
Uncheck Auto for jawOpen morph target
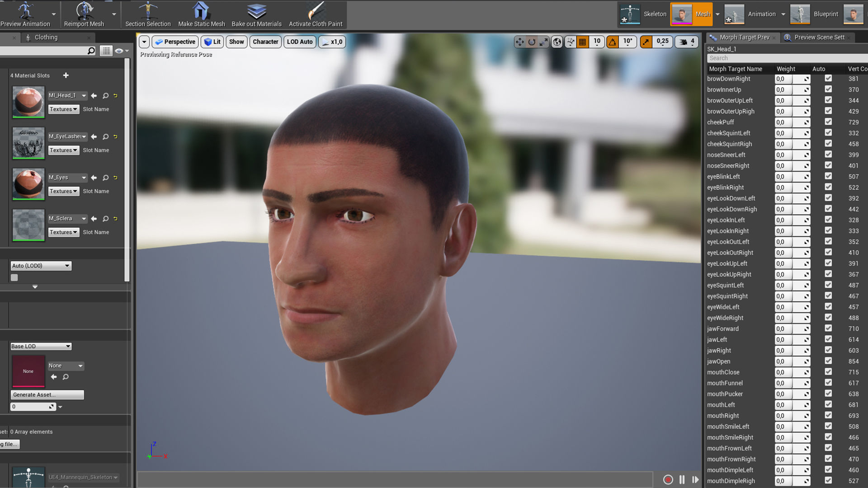pyautogui.click(x=828, y=361)
